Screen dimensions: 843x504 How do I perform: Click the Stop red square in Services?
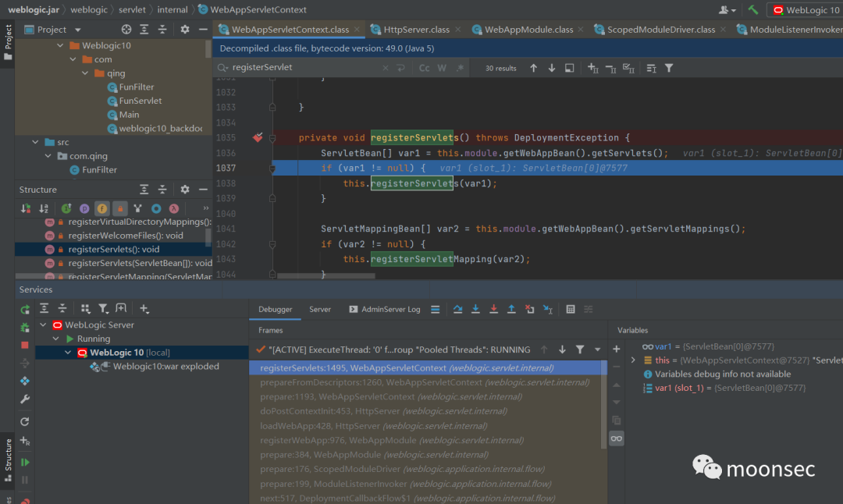coord(25,345)
